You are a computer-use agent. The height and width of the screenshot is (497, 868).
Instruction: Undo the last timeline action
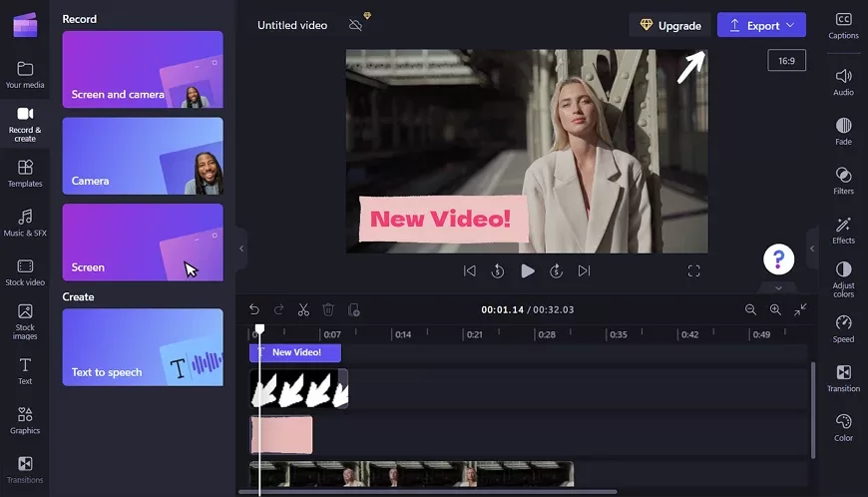253,309
